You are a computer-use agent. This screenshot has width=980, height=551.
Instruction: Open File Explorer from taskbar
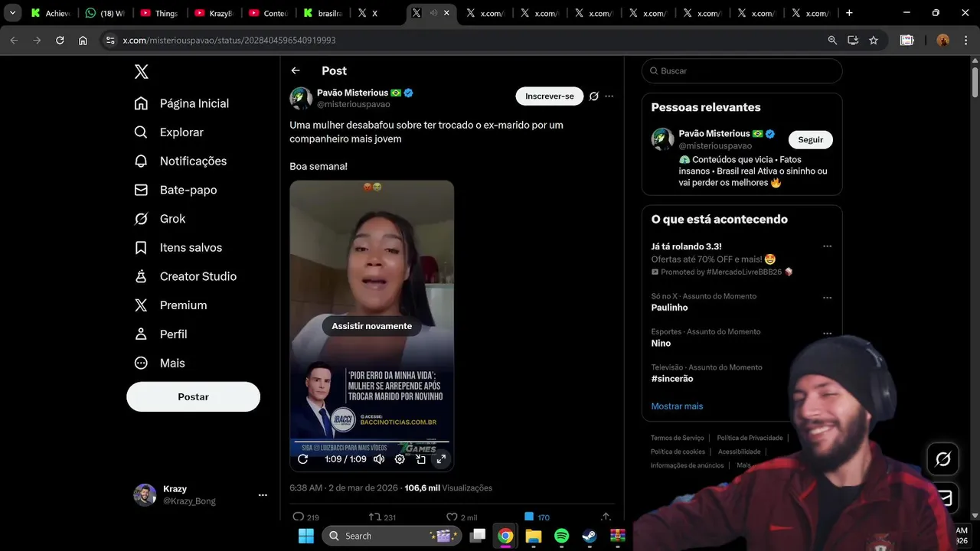[x=534, y=536]
